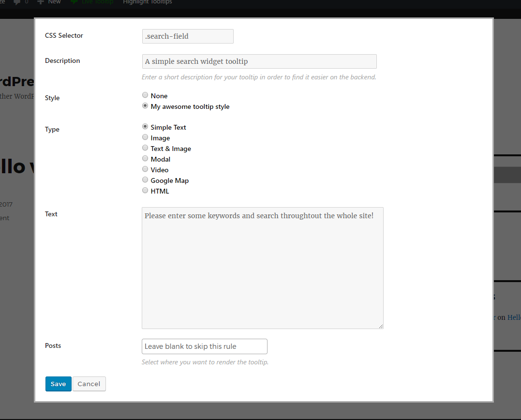The height and width of the screenshot is (420, 521).
Task: Select My awesome tooltip style option
Action: [145, 105]
